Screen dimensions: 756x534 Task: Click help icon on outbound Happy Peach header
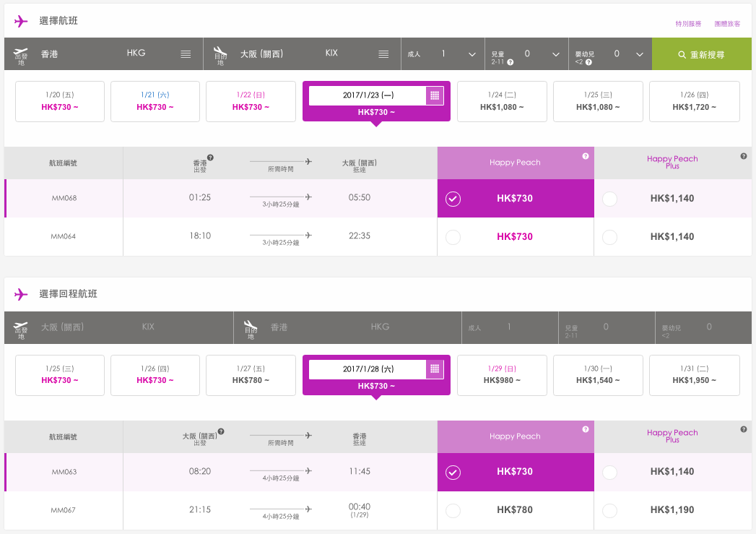click(586, 156)
